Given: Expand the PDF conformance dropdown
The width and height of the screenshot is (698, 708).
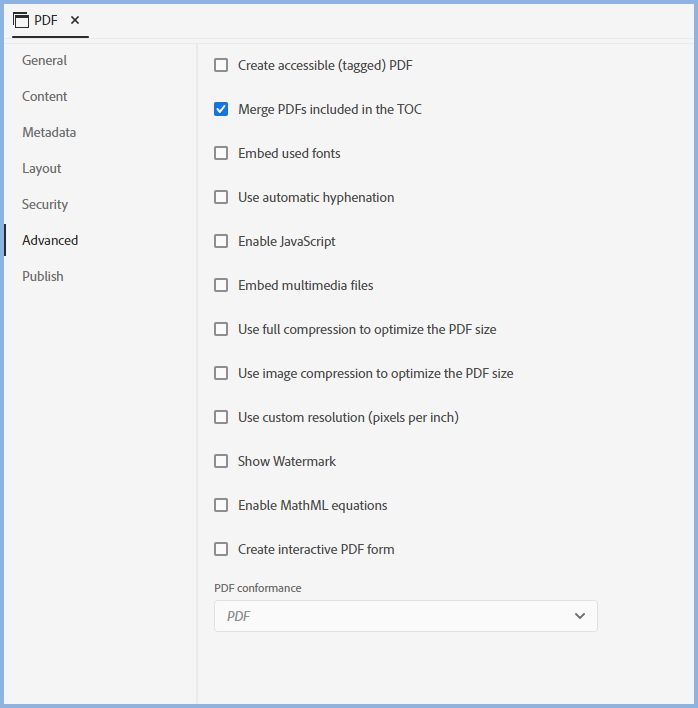Looking at the screenshot, I should pos(405,616).
